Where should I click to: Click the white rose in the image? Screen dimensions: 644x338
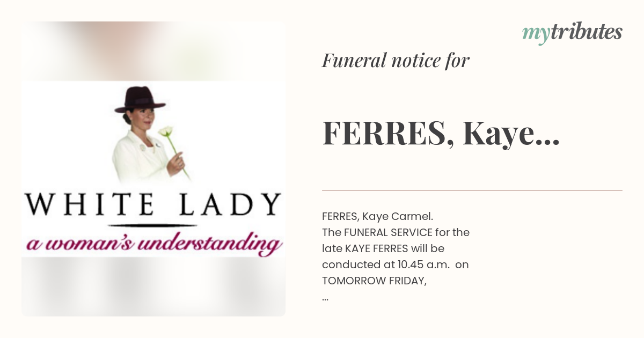(167, 131)
